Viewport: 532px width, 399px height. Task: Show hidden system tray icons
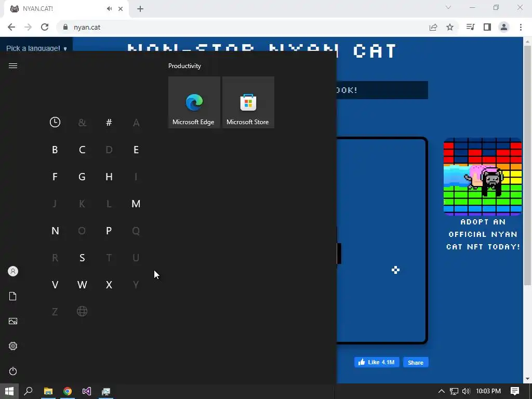point(442,391)
